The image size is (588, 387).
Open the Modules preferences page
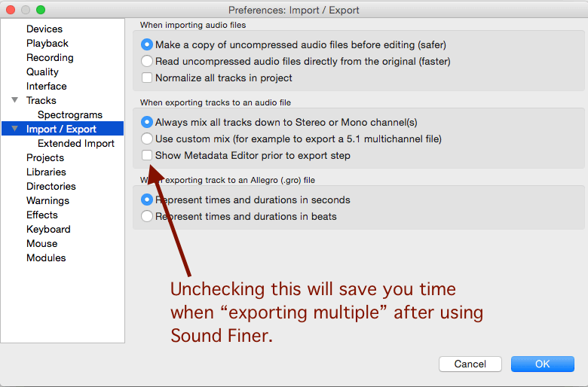pos(46,257)
